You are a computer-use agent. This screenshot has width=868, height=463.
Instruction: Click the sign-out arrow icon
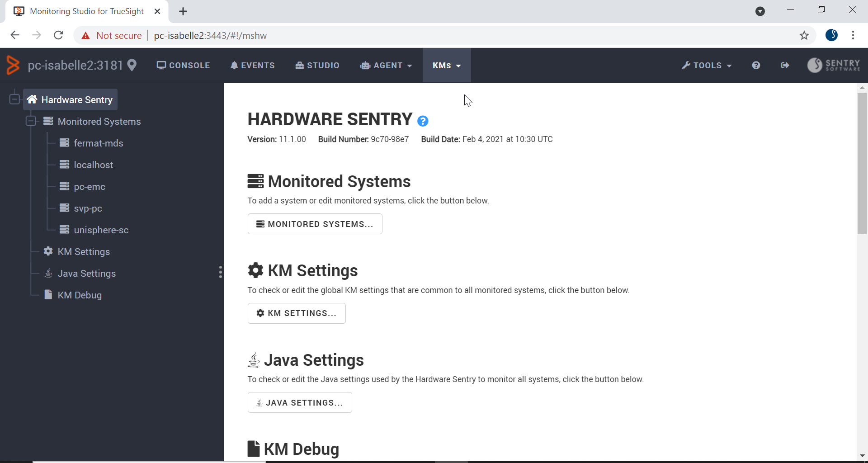click(x=785, y=65)
